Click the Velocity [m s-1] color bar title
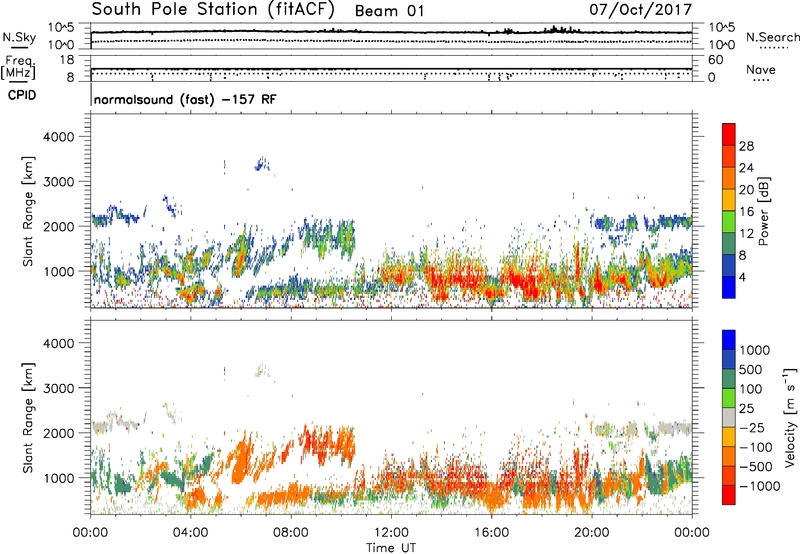The height and width of the screenshot is (554, 800). click(x=790, y=417)
